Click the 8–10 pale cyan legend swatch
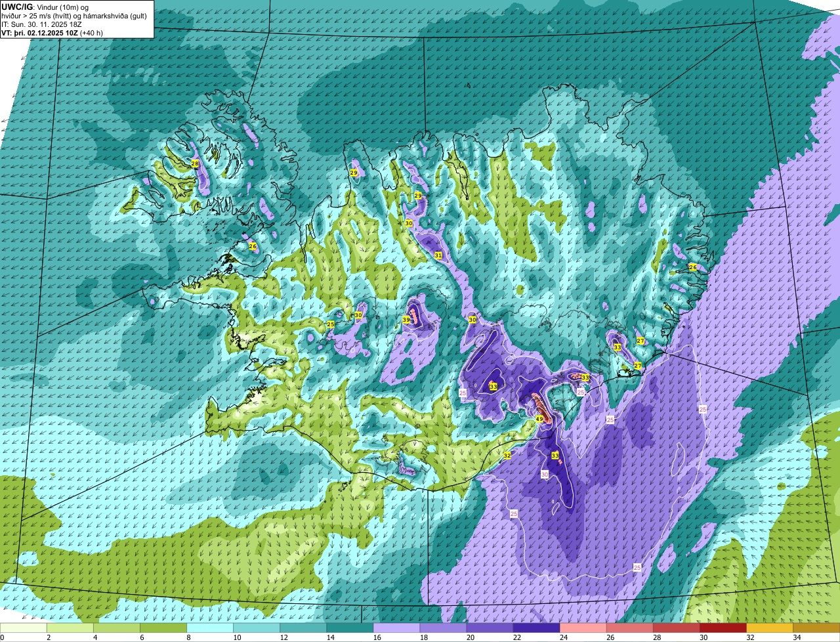 [210, 628]
